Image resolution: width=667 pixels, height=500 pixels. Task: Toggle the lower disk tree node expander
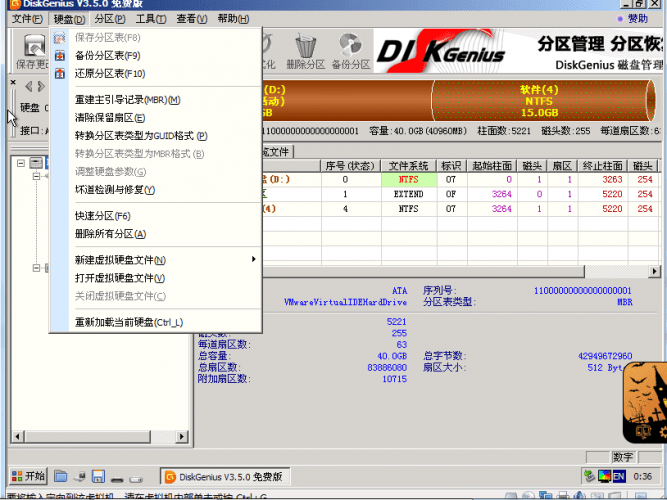coord(37,268)
